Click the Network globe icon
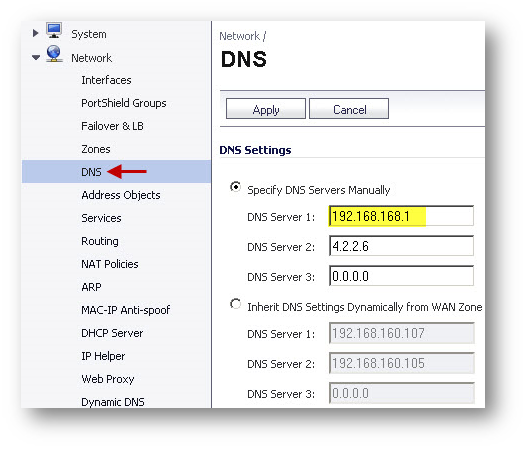 54,54
